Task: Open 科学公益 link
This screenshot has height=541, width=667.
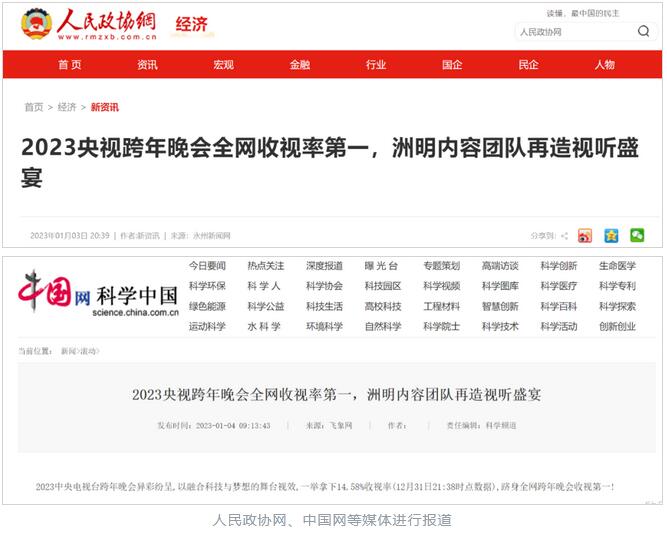Action: 265,306
